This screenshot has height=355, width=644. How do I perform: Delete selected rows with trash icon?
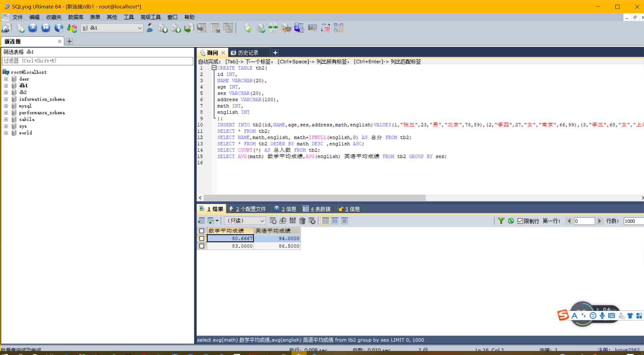tap(302, 221)
